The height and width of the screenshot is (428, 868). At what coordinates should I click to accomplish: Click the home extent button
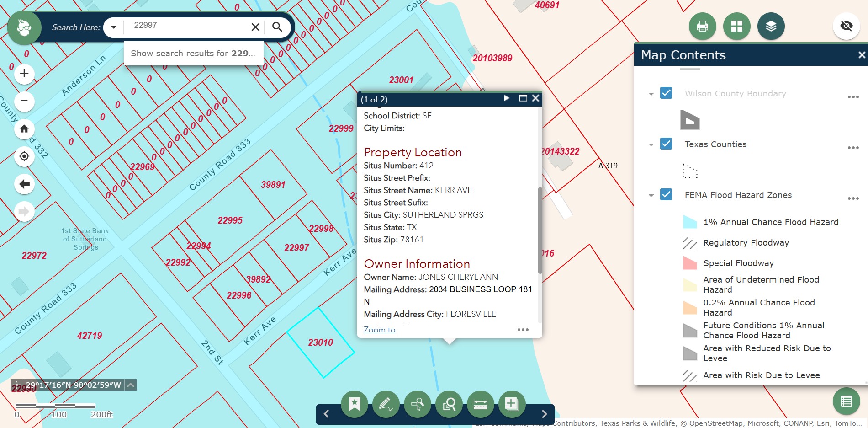(25, 129)
